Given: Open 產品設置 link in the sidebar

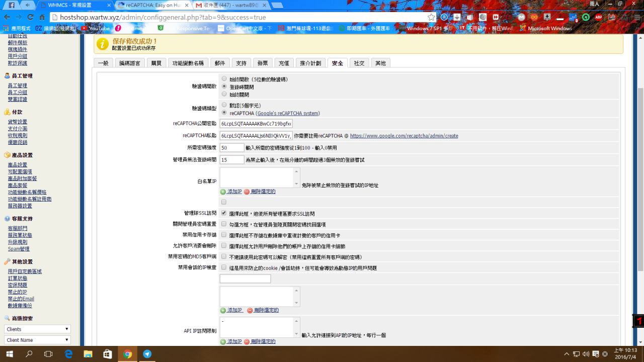Looking at the screenshot, I should [x=18, y=165].
